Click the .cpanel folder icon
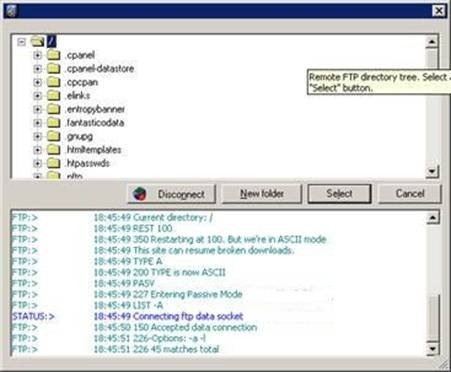 [53, 55]
